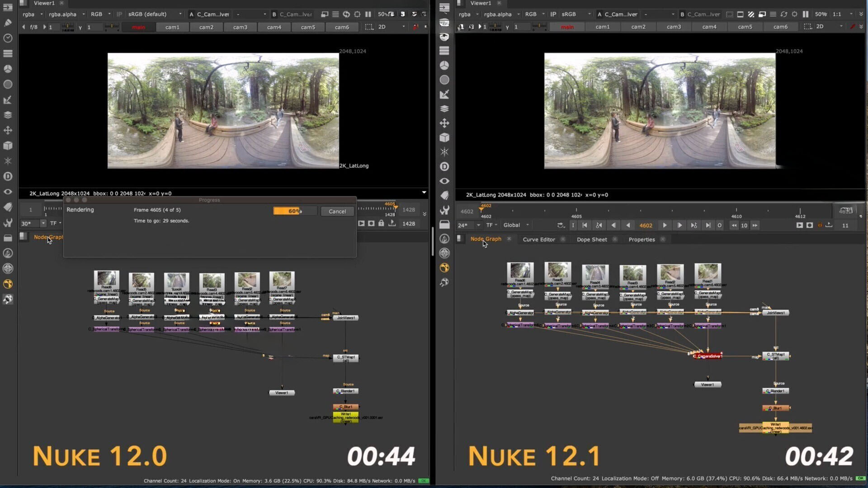Open 2D view mode dropdown in left viewer
The image size is (868, 488).
[x=392, y=27]
